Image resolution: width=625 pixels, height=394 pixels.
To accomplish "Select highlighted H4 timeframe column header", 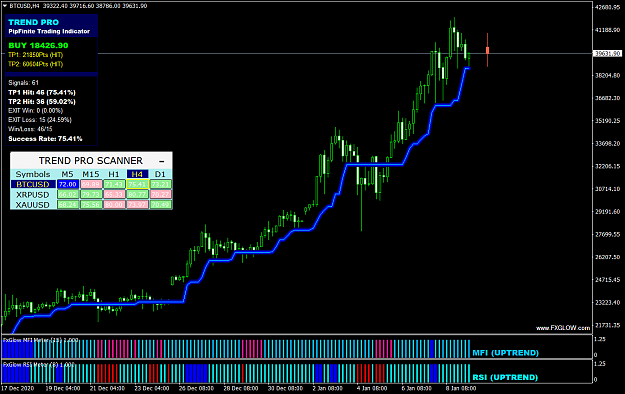I will pyautogui.click(x=137, y=174).
